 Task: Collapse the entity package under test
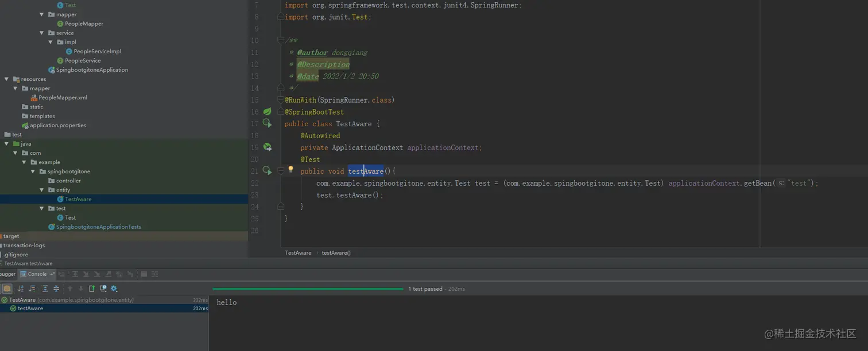tap(42, 190)
